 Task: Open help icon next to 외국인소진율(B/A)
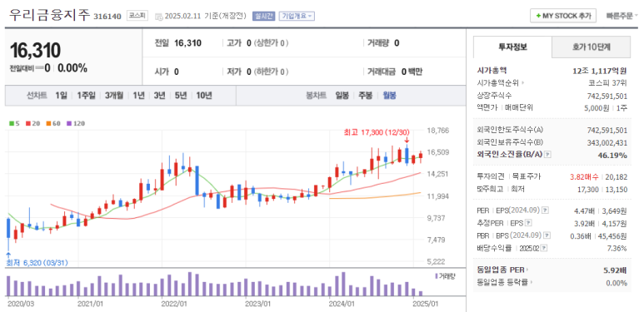pos(548,154)
